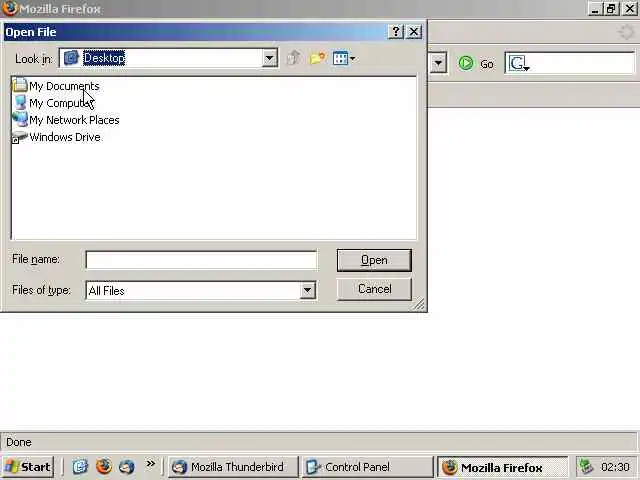Click the dialog Help question mark button
640x480 pixels.
396,32
